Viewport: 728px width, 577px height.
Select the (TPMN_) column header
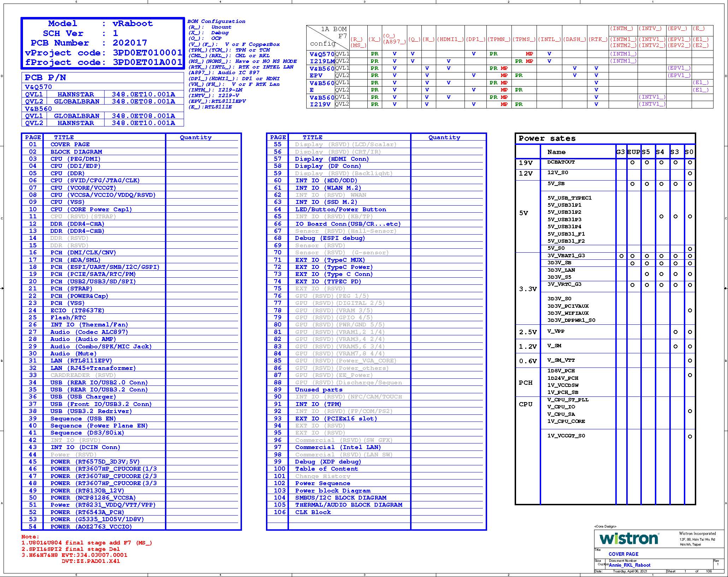pyautogui.click(x=499, y=39)
